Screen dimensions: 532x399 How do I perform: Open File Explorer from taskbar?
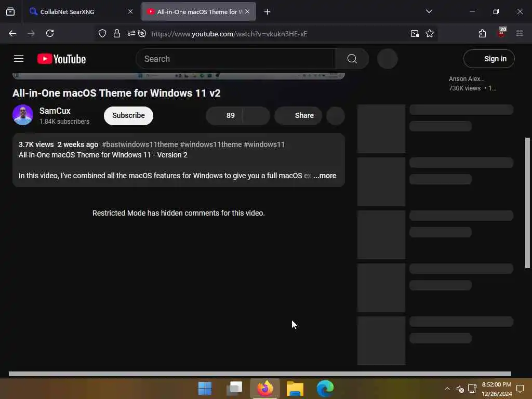pyautogui.click(x=295, y=389)
